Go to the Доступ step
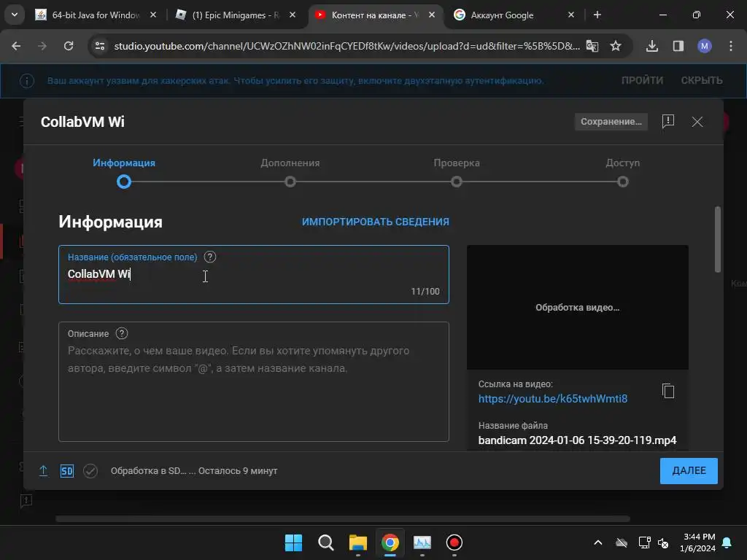The height and width of the screenshot is (560, 747). click(623, 172)
